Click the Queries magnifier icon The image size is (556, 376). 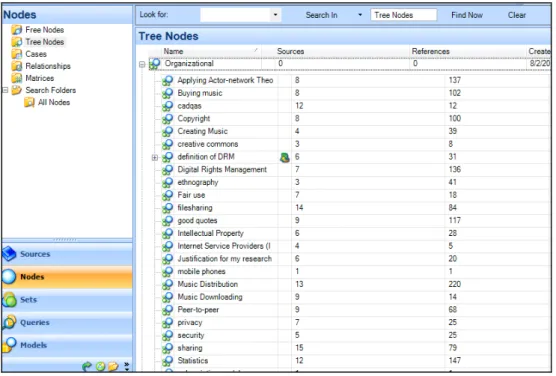tap(9, 322)
